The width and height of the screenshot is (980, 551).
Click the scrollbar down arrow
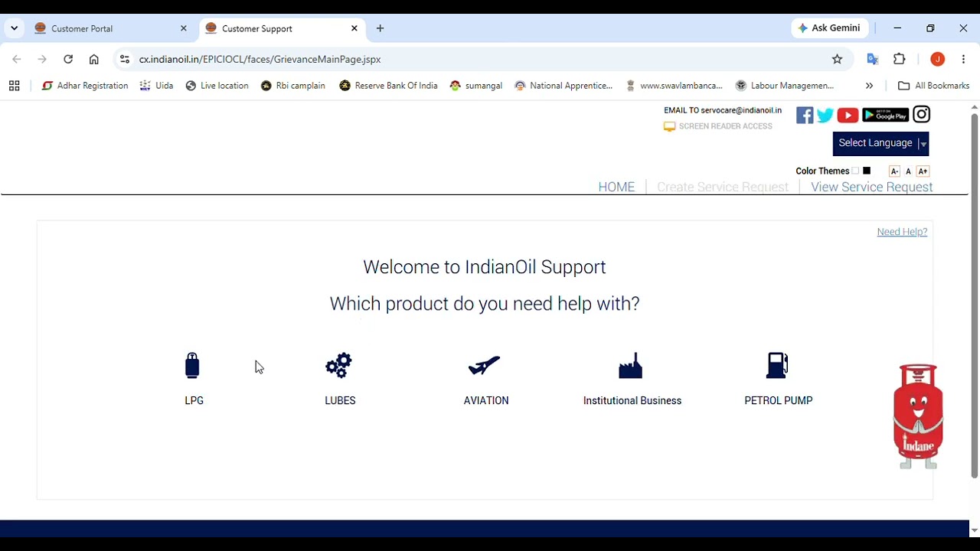point(974,530)
